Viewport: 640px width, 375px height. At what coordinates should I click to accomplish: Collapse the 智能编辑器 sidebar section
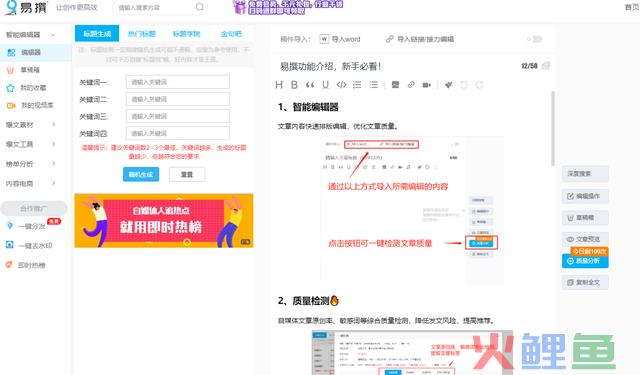pyautogui.click(x=53, y=35)
